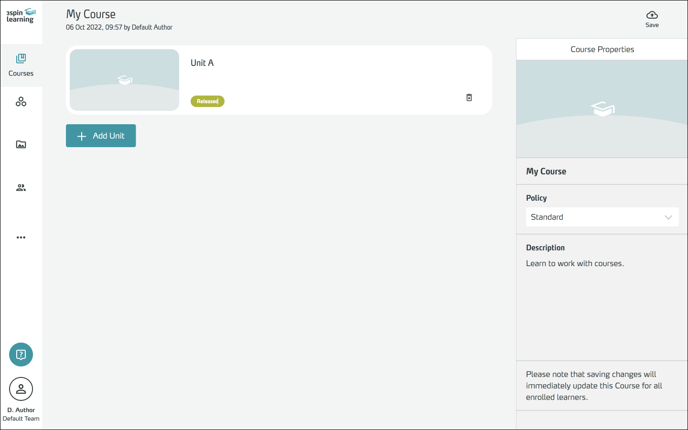Delete Unit A using trash icon
Image resolution: width=688 pixels, height=430 pixels.
[469, 98]
